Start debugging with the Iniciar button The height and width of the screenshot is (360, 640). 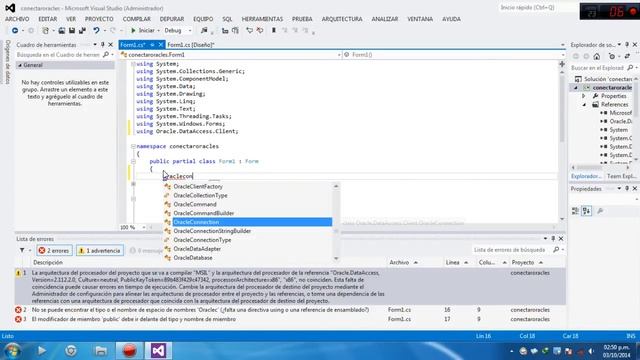pyautogui.click(x=142, y=31)
